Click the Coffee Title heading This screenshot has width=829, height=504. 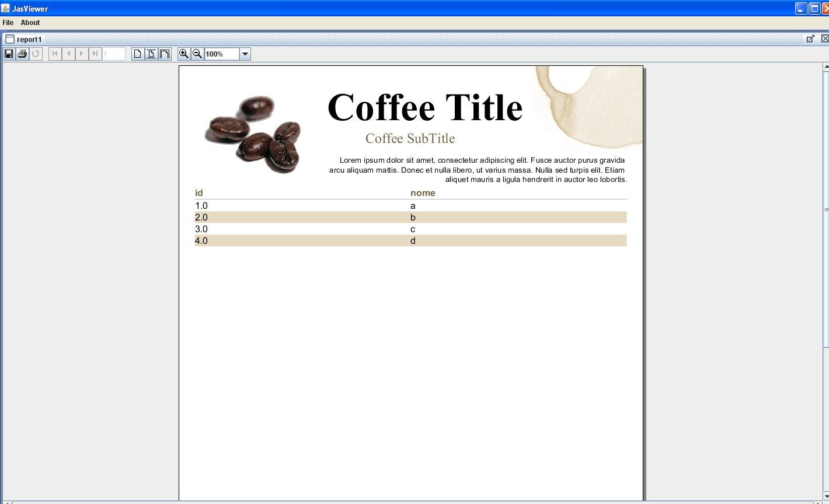[425, 107]
